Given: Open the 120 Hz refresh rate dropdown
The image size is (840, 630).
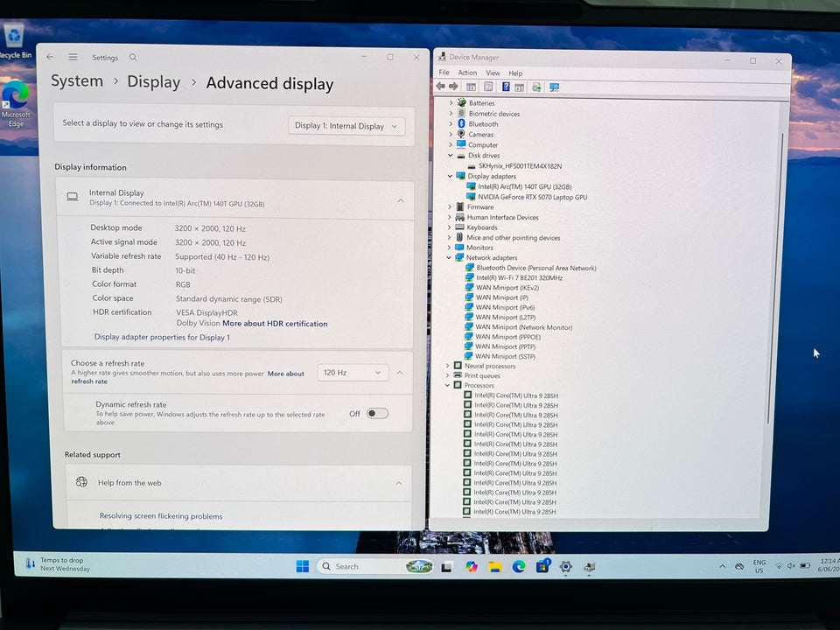Looking at the screenshot, I should (x=352, y=373).
